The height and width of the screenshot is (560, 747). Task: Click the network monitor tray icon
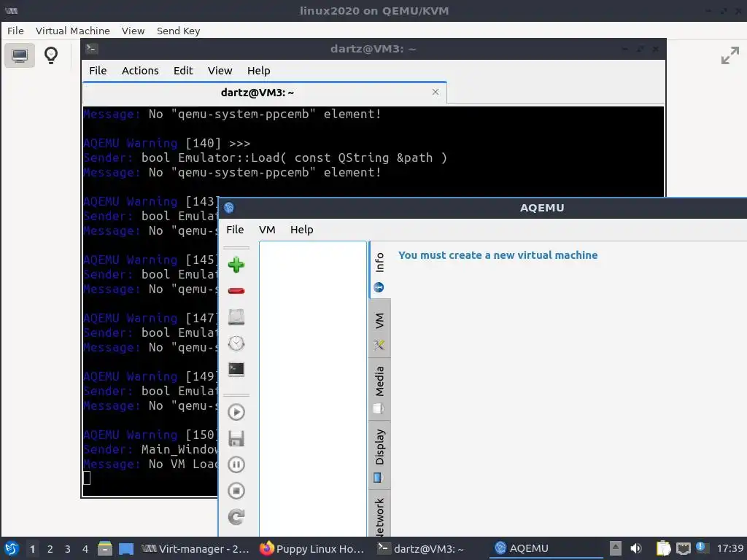(x=683, y=548)
